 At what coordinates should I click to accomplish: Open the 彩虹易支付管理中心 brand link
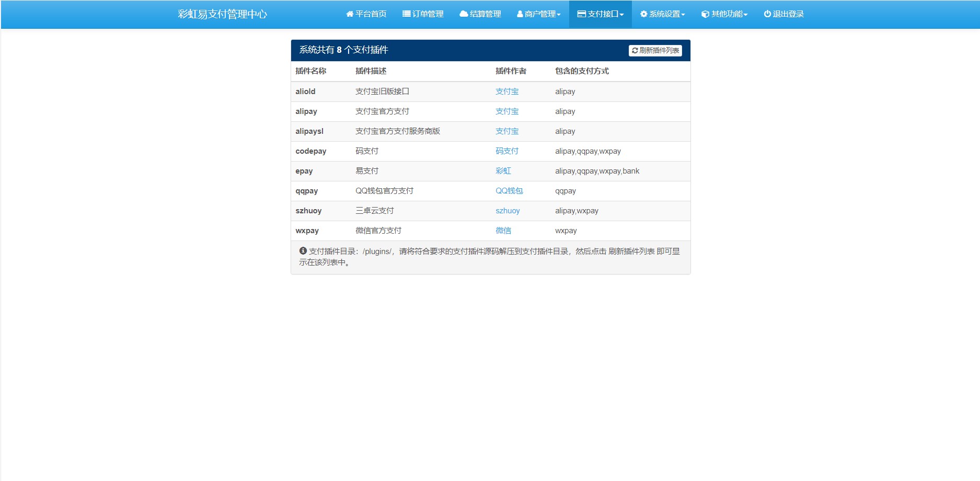(x=222, y=14)
